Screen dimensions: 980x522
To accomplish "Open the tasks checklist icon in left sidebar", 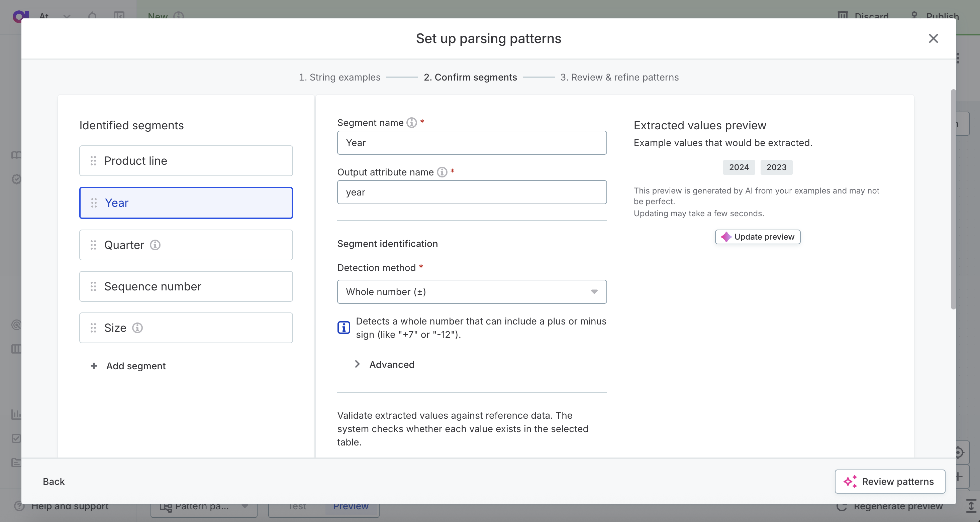I will tap(16, 439).
